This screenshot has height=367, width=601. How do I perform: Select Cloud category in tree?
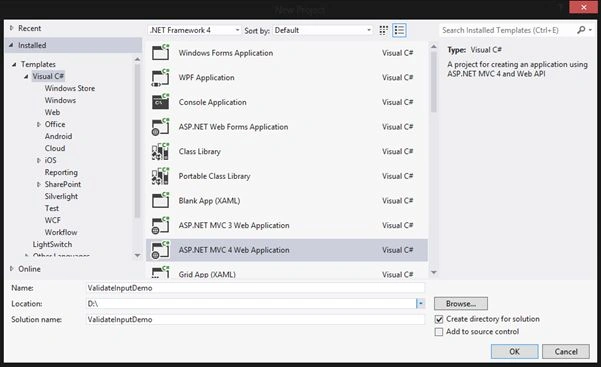pyautogui.click(x=55, y=148)
